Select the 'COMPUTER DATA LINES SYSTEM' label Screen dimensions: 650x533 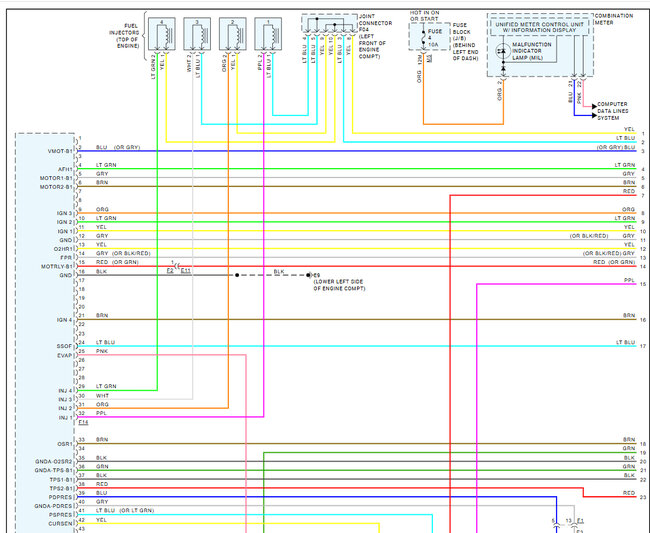(613, 111)
